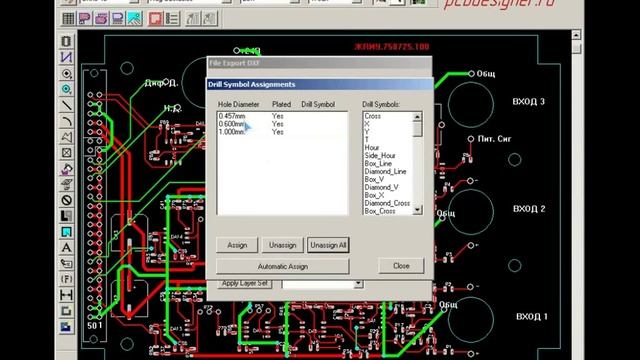The width and height of the screenshot is (640, 360).
Task: Select the Box_Cross drill symbol
Action: pyautogui.click(x=380, y=211)
